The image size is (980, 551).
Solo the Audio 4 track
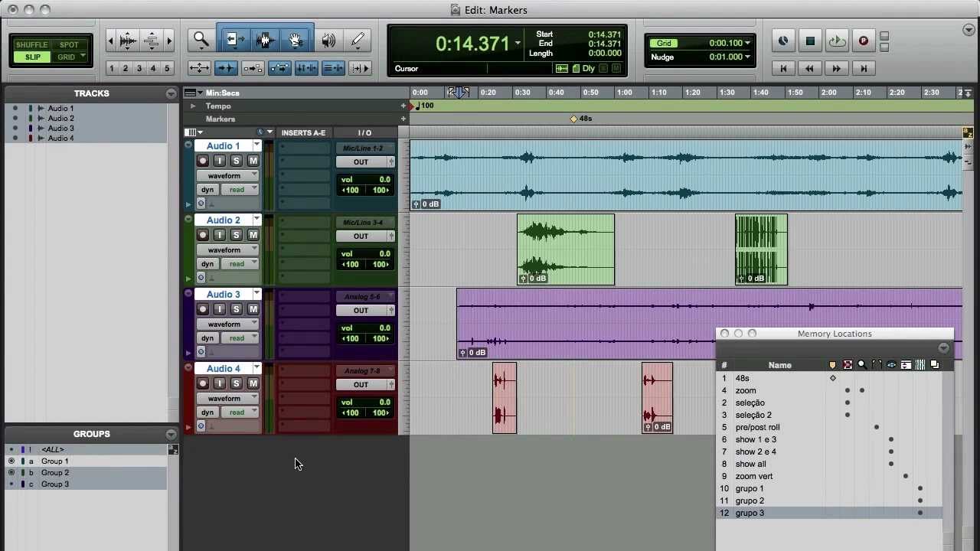click(x=236, y=383)
